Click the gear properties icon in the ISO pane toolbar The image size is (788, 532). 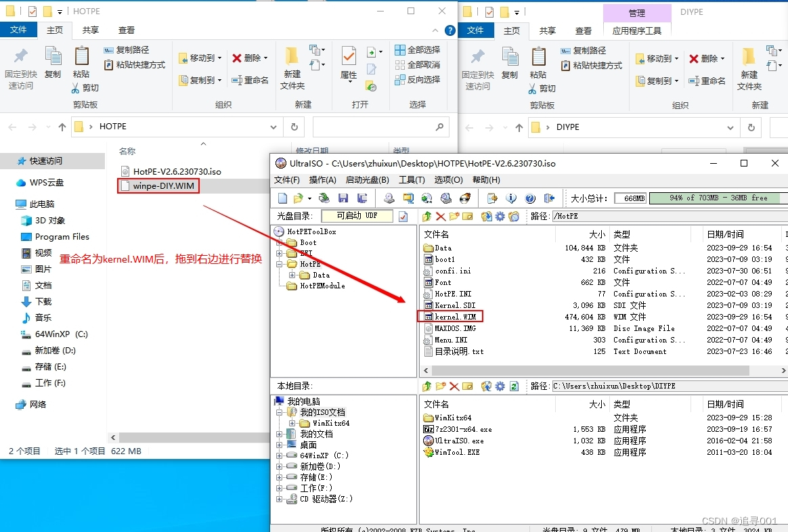[x=500, y=217]
